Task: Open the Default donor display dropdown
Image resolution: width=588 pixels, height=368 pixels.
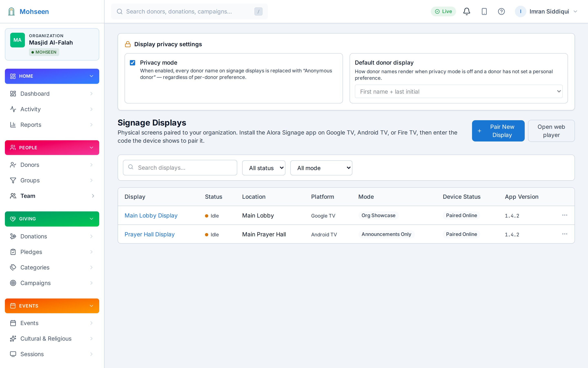Action: 459,92
